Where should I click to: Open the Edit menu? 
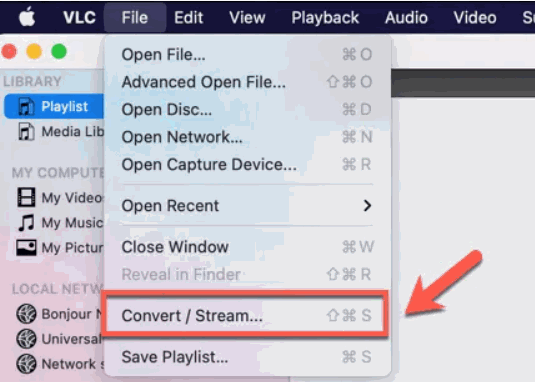[x=189, y=17]
